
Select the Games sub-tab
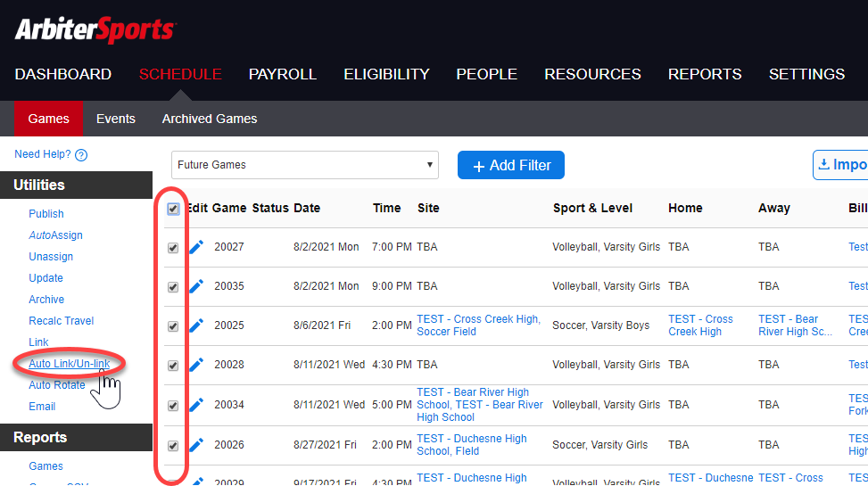tap(49, 119)
